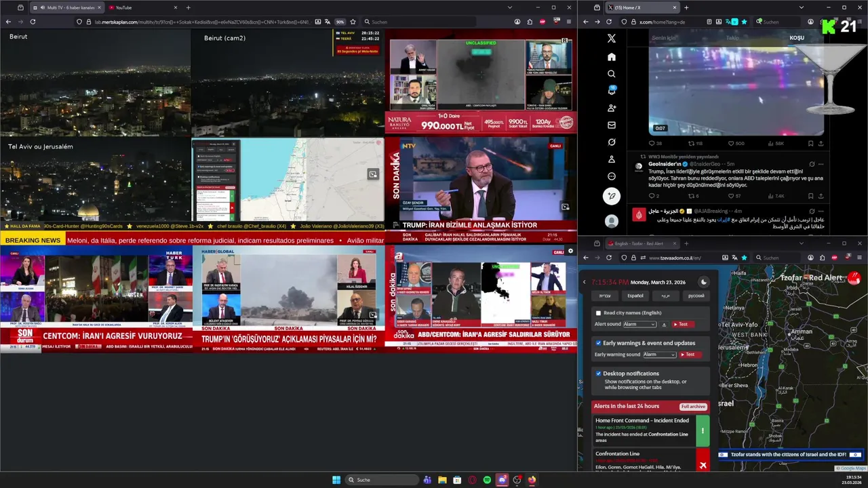Select the Senin için tab on X

pyautogui.click(x=664, y=38)
